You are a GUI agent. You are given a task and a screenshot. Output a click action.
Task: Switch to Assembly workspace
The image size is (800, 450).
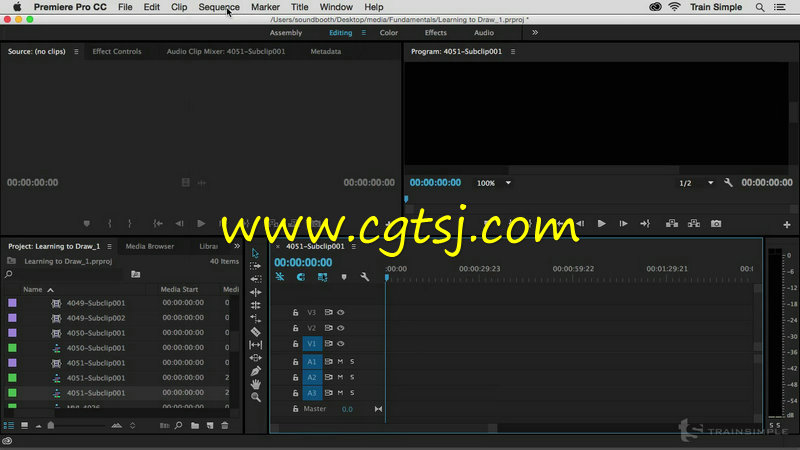click(x=286, y=33)
